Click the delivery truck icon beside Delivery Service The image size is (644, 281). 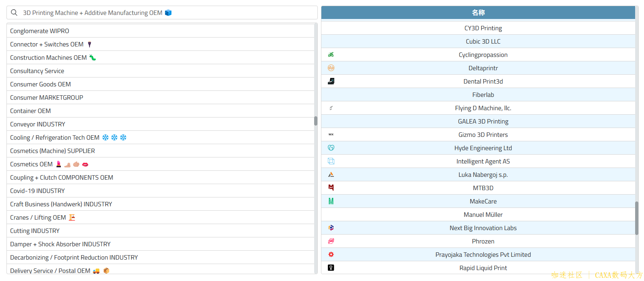click(96, 271)
